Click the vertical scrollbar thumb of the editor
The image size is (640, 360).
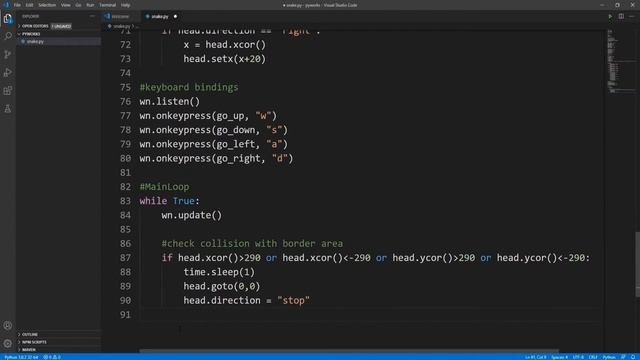(637, 264)
